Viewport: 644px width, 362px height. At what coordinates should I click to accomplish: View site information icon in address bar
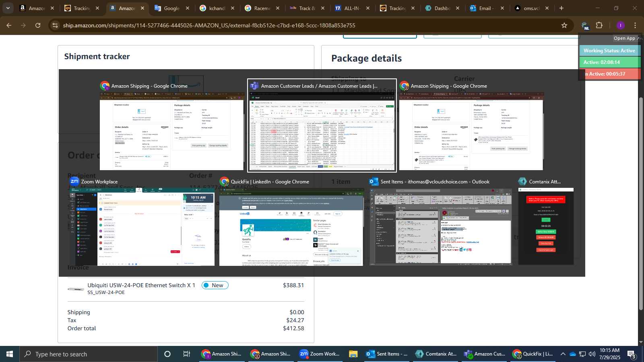click(x=55, y=25)
